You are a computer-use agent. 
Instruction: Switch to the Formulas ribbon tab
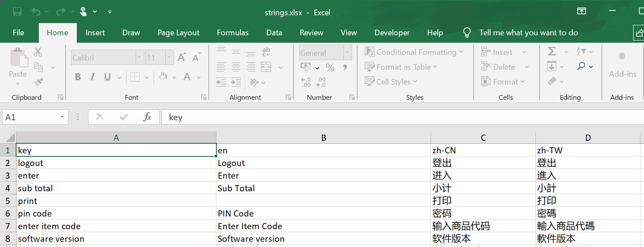(233, 33)
